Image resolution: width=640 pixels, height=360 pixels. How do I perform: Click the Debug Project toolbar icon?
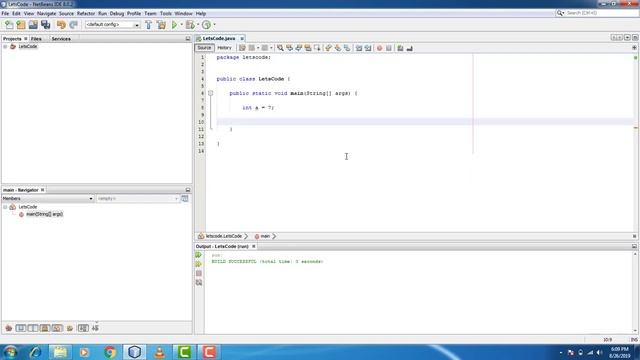[190, 25]
